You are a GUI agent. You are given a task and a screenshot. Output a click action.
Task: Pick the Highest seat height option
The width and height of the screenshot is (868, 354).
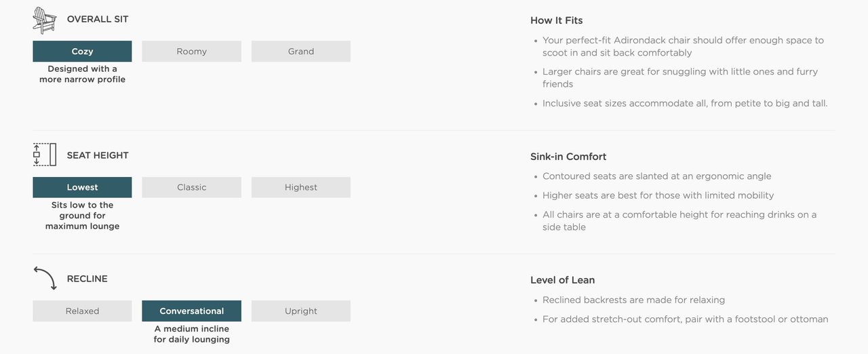coord(301,187)
